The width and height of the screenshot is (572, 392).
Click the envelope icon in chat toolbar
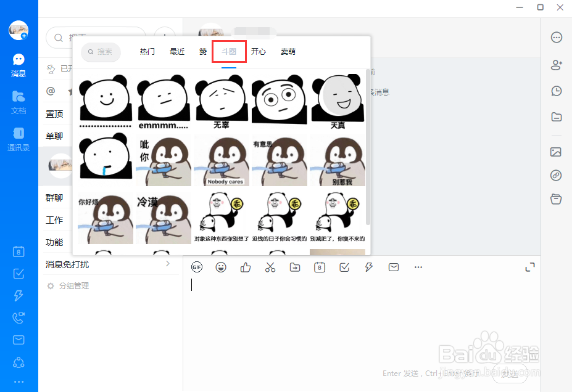(394, 267)
